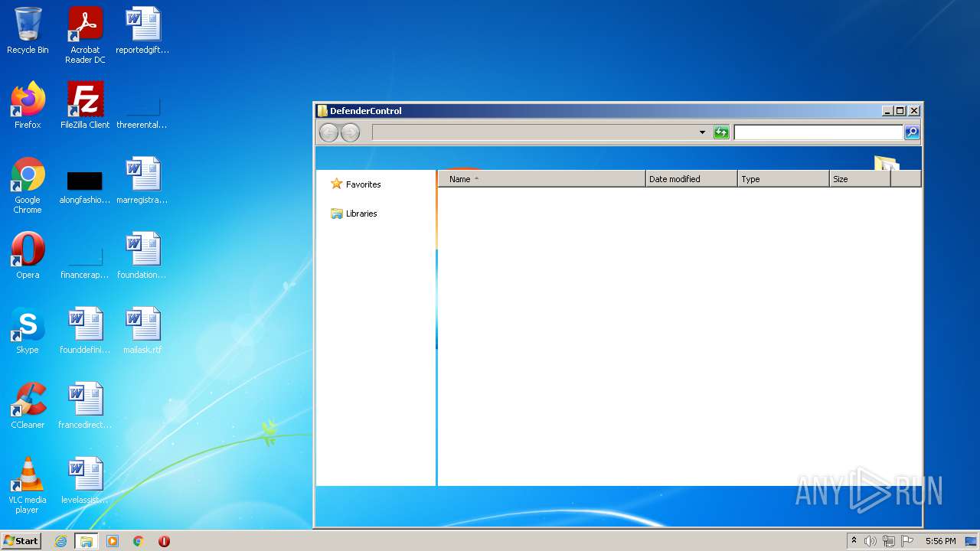Viewport: 980px width, 551px height.
Task: Open Windows Media Player from taskbar
Action: [x=113, y=541]
